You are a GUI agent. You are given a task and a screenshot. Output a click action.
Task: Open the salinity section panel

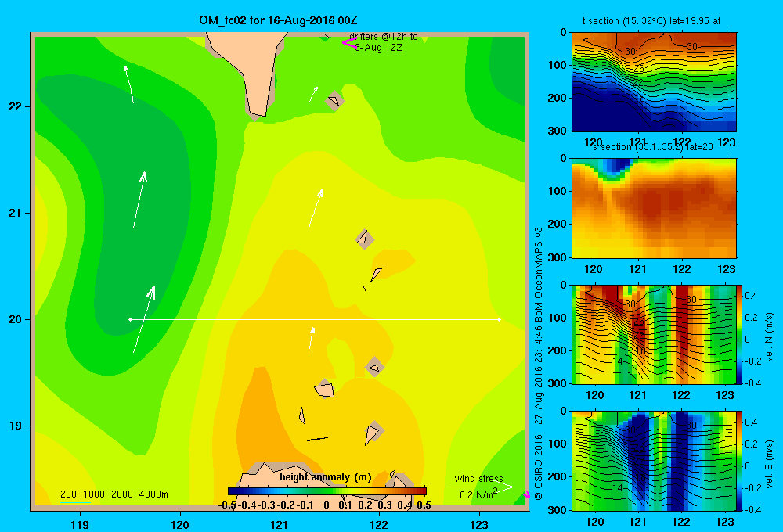tap(654, 208)
